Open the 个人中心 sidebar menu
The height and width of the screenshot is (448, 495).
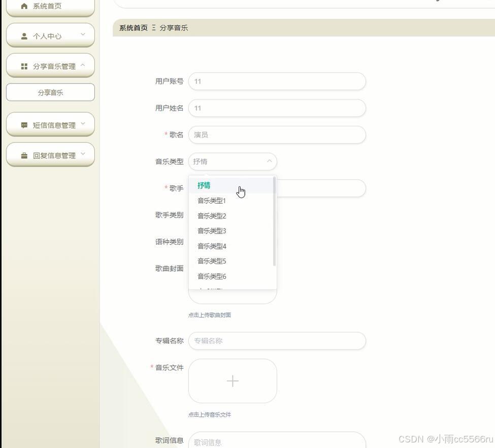pyautogui.click(x=50, y=35)
